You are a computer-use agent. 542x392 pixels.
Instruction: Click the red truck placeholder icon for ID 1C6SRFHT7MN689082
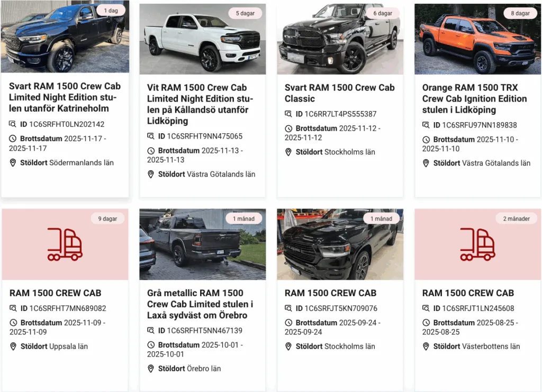pos(65,244)
